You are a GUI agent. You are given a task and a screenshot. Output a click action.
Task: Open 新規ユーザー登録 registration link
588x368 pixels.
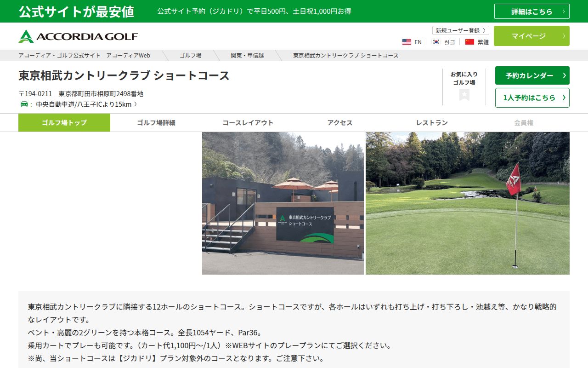click(461, 30)
